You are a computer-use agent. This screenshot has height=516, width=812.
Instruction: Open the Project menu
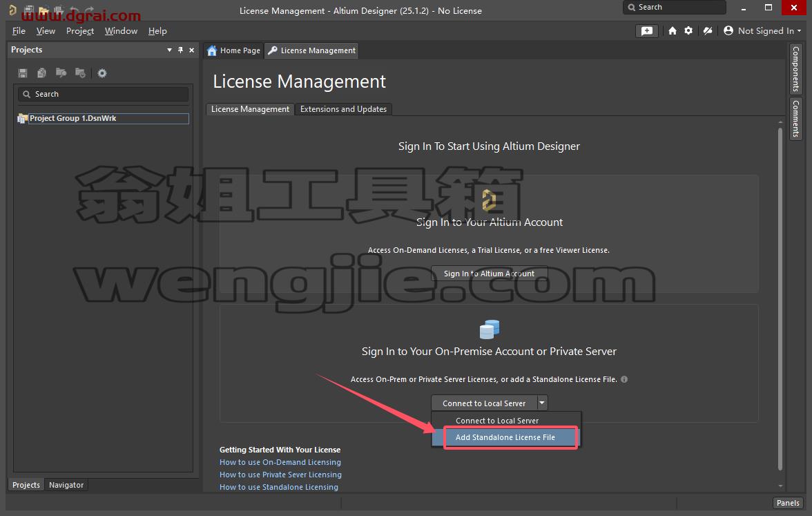[80, 31]
